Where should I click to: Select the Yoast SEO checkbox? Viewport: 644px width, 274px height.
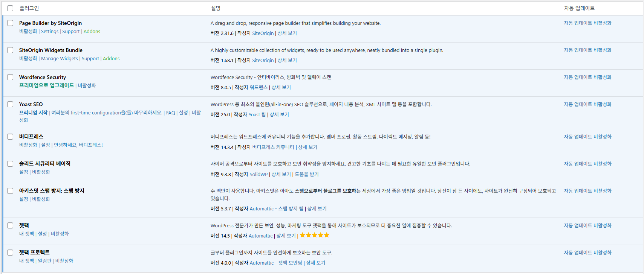click(x=10, y=104)
